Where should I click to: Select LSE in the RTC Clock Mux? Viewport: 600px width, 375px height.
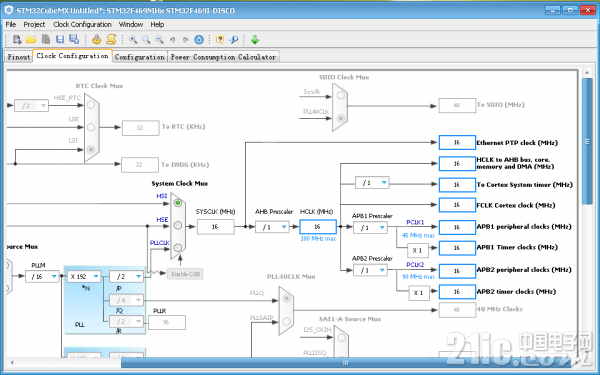point(91,127)
